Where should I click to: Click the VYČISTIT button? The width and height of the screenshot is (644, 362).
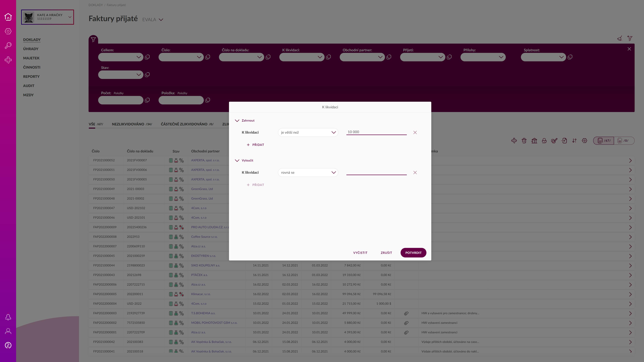(360, 253)
